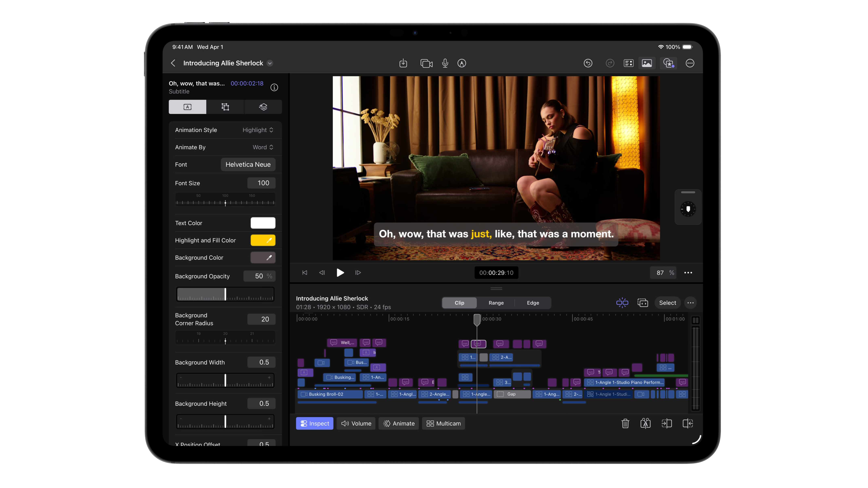Show subtitle clip info
This screenshot has height=488, width=868.
[274, 88]
